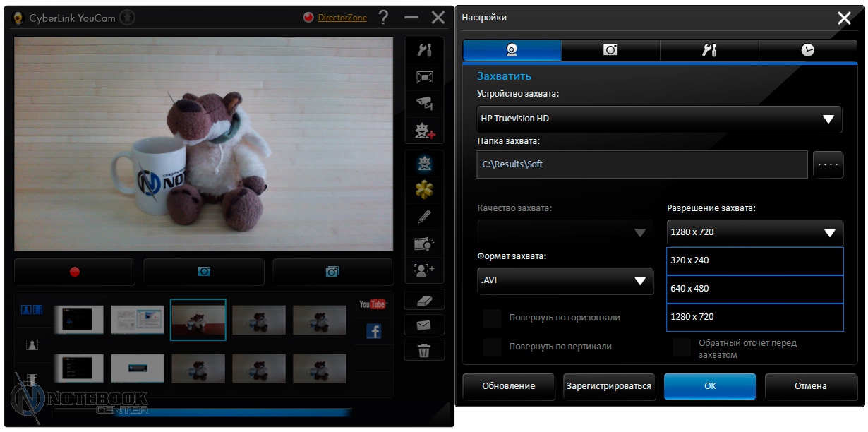
Task: Switch to the snapshot camera settings tab
Action: point(610,50)
